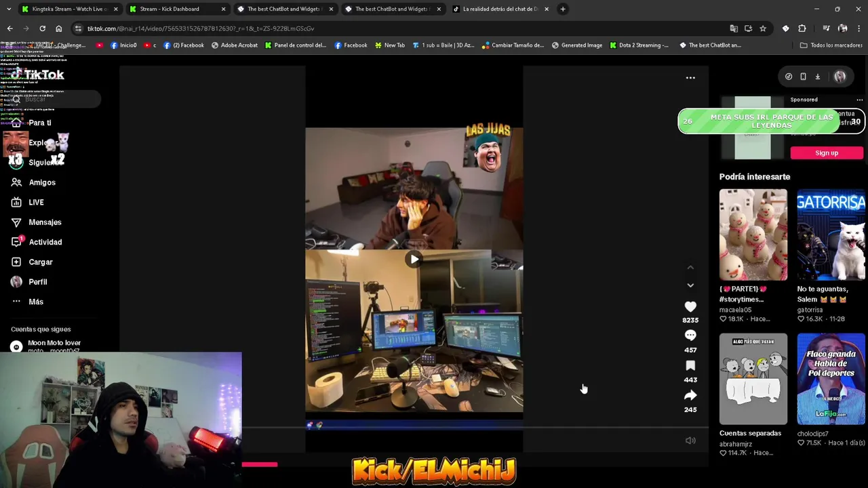Click the browser back arrow

point(9,28)
